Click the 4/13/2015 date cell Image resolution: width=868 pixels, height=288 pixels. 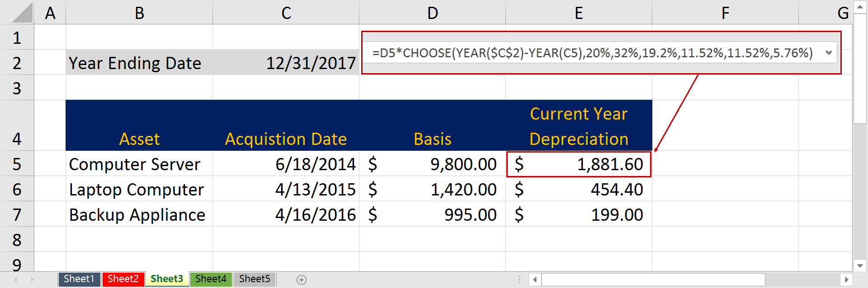[286, 189]
